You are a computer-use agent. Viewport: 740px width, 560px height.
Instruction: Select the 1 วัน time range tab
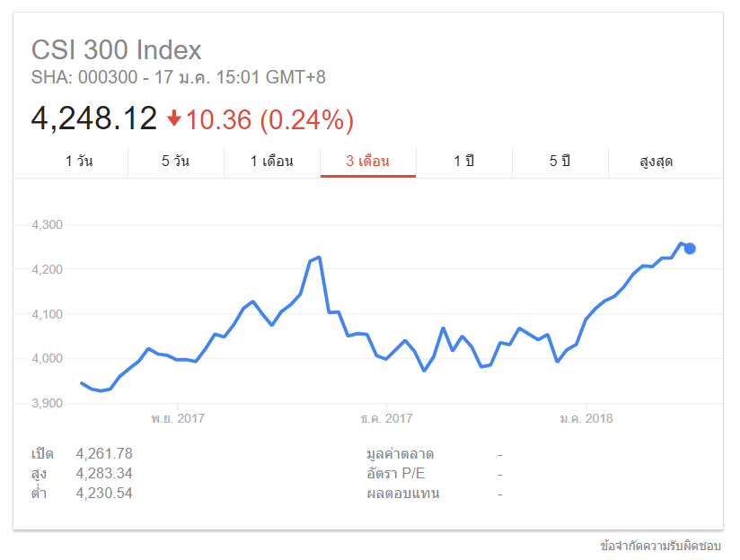(x=79, y=162)
